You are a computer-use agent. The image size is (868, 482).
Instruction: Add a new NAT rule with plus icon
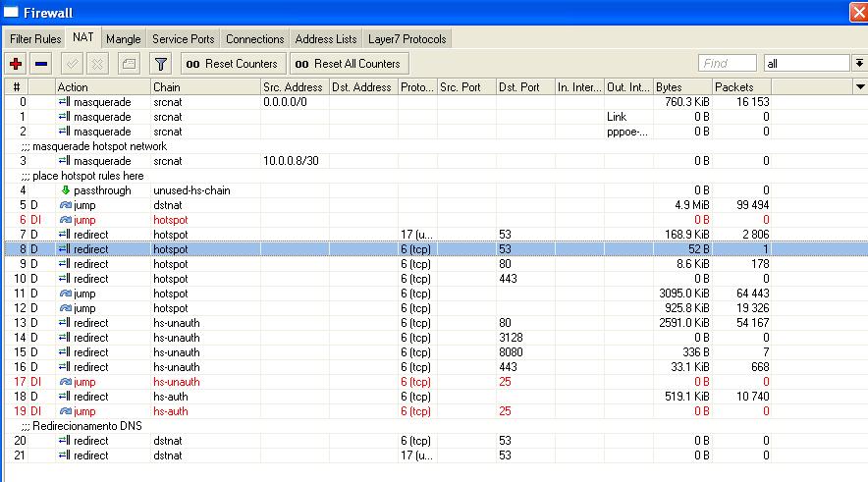16,64
